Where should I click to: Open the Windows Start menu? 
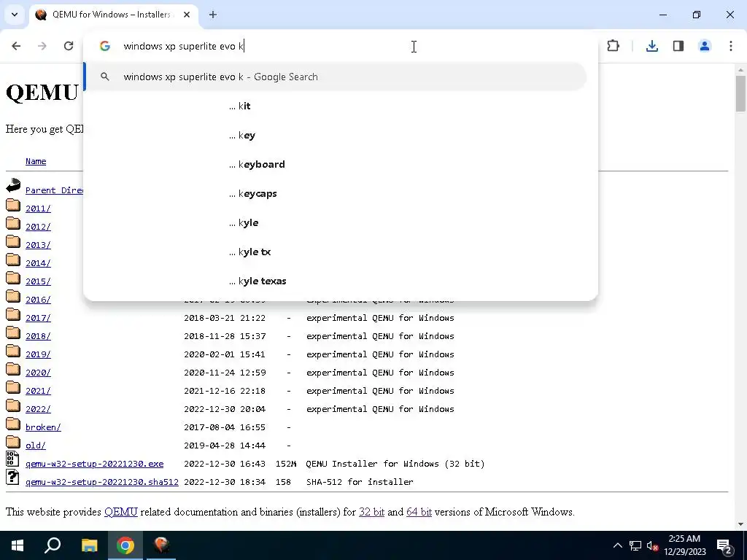[x=18, y=545]
